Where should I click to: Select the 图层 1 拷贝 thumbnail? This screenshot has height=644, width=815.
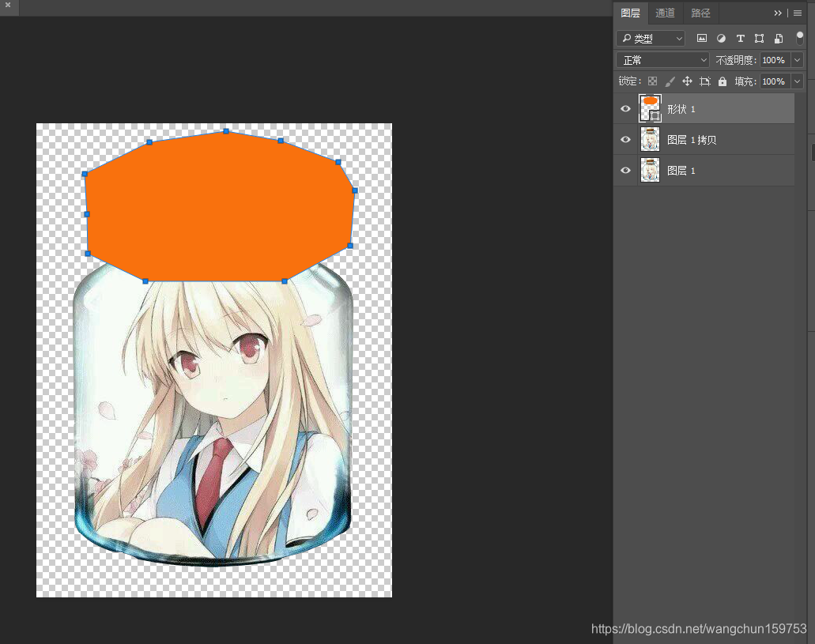pos(650,139)
